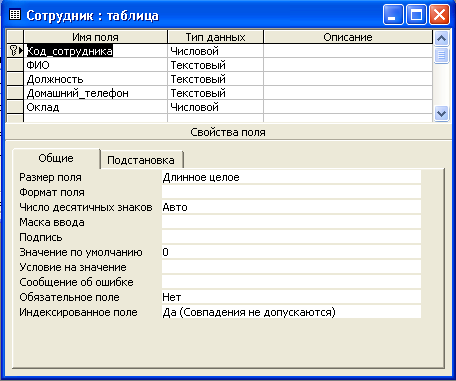Image resolution: width=456 pixels, height=381 pixels.
Task: Open data type cell for Домашний_телефон
Action: pos(215,93)
